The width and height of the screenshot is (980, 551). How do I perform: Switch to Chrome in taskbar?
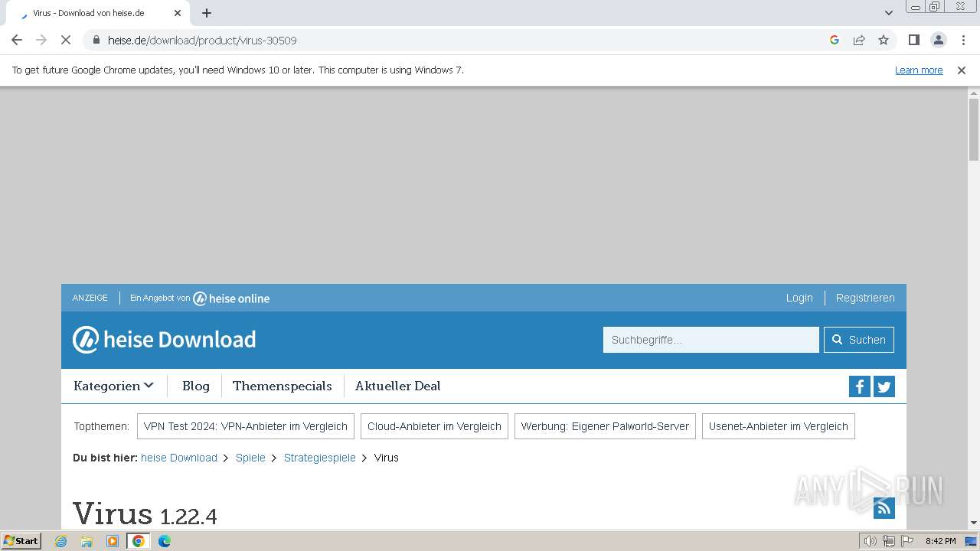[x=139, y=541]
